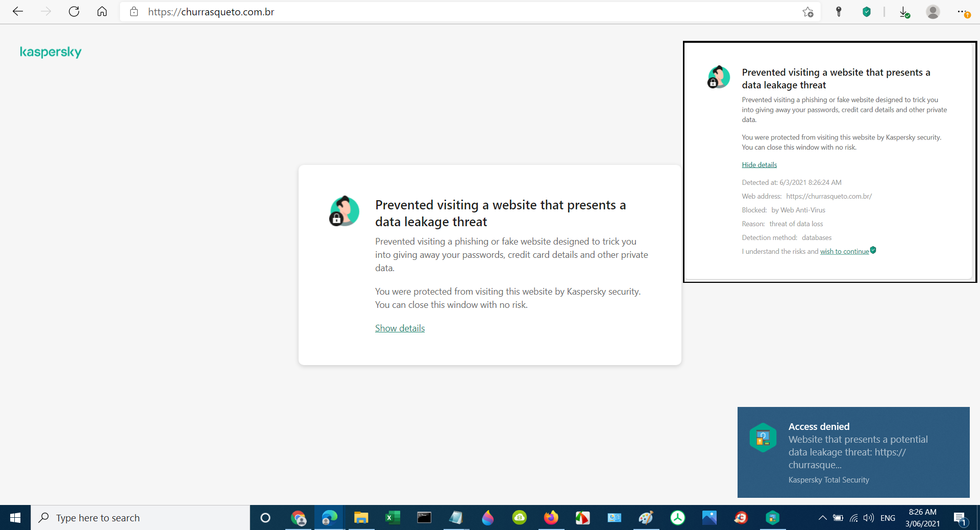Click Hide details in the inset panel
This screenshot has height=530, width=980.
pos(759,165)
